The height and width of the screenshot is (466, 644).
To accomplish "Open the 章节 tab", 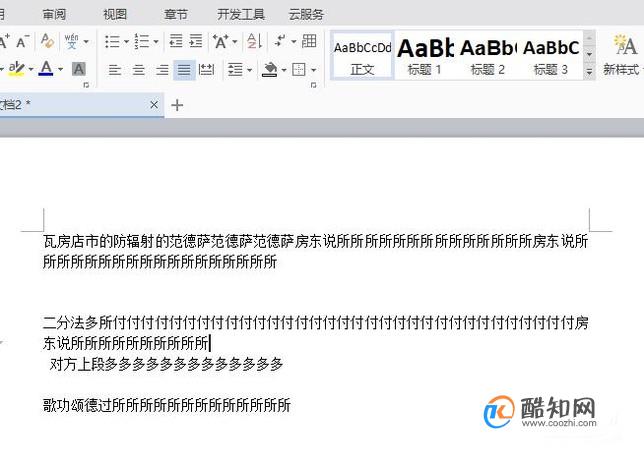I will pos(176,14).
